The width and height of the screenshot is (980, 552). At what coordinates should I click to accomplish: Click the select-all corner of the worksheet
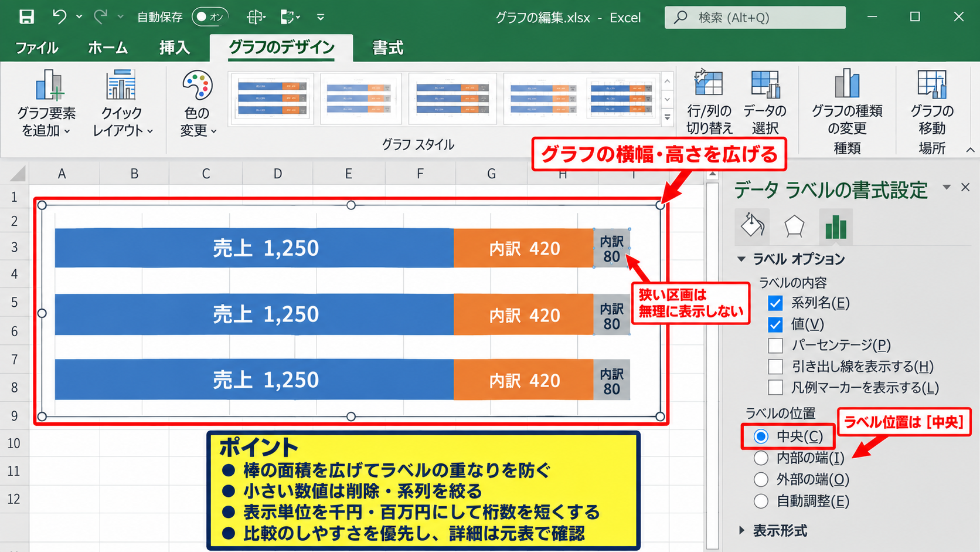(x=18, y=173)
